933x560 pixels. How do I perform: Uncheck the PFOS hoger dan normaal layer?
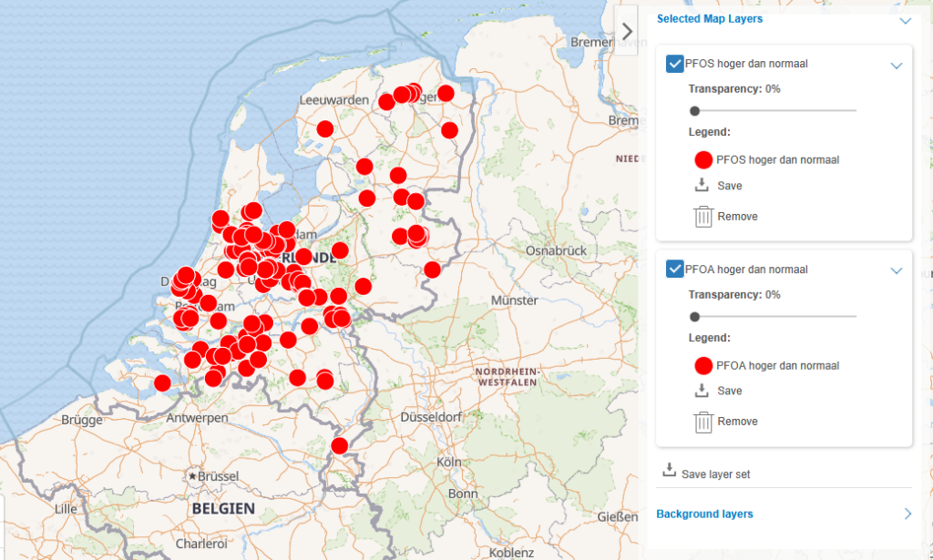click(x=675, y=64)
